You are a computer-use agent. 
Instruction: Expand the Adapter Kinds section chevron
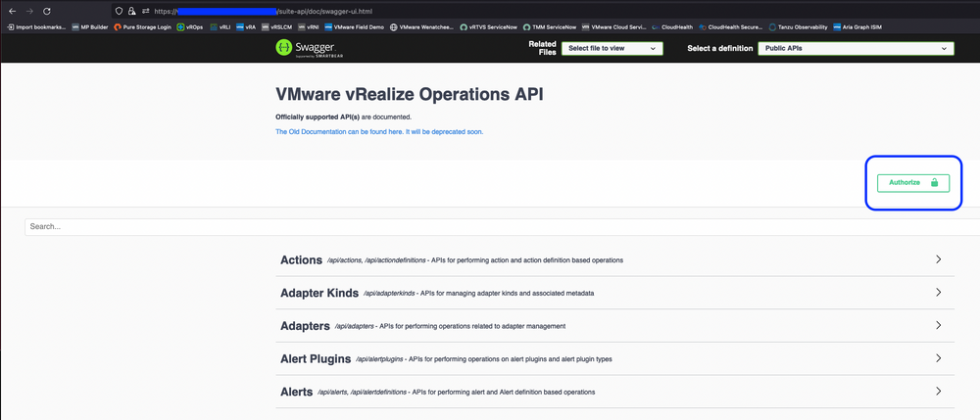pyautogui.click(x=938, y=292)
